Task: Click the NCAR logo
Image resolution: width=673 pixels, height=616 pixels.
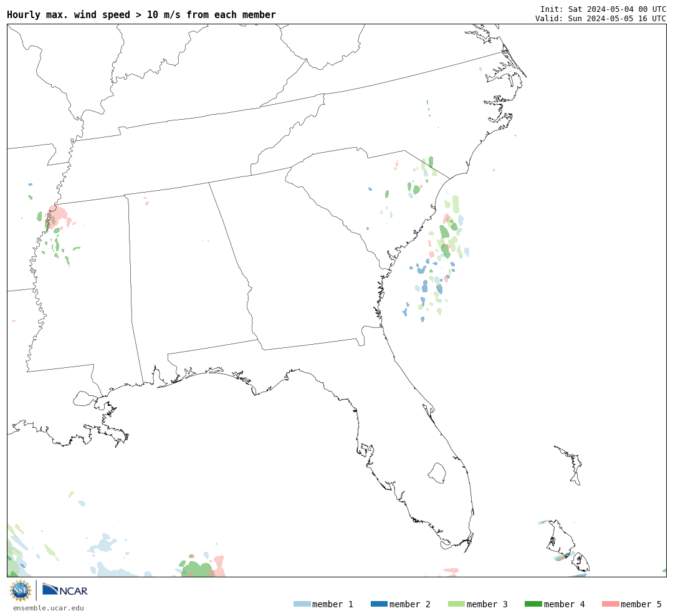Action: pos(65,590)
